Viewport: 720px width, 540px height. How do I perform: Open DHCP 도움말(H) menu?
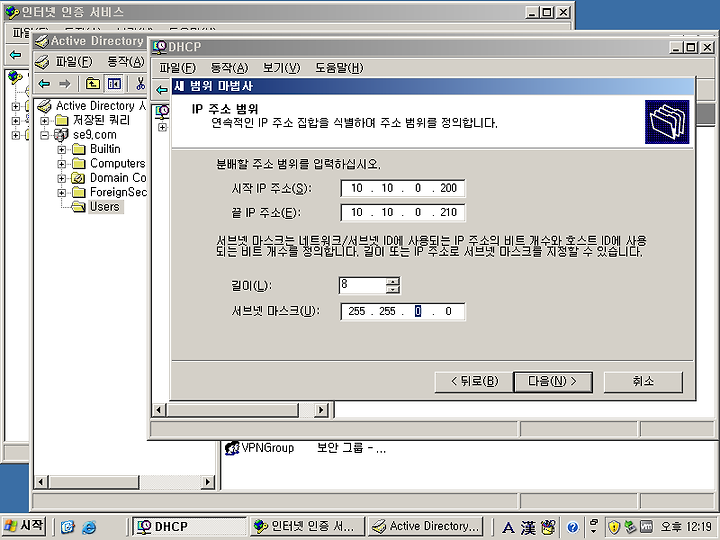click(x=339, y=68)
